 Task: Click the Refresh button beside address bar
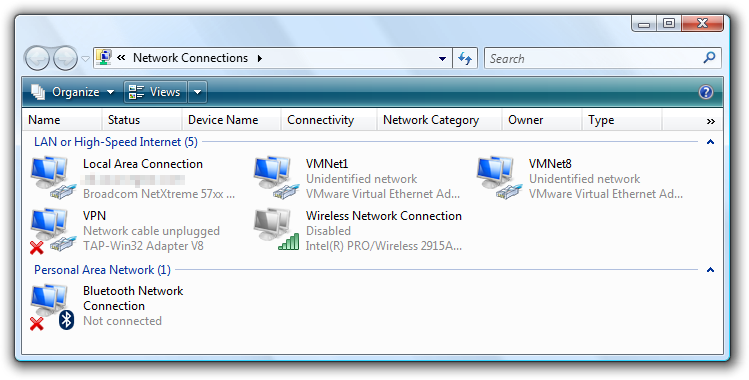tap(465, 58)
